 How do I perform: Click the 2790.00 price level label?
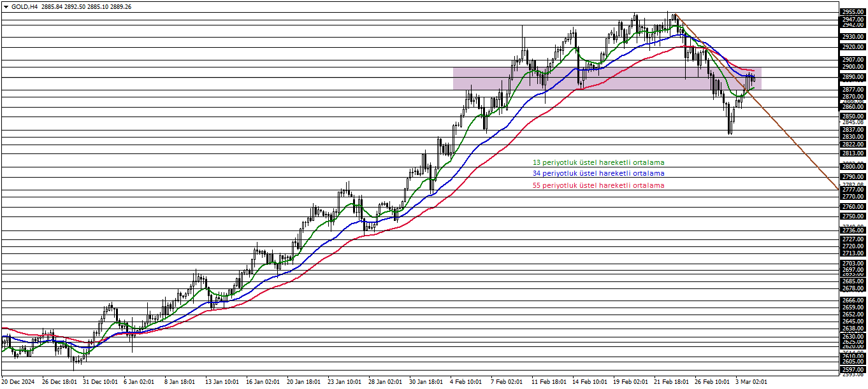pyautogui.click(x=853, y=176)
